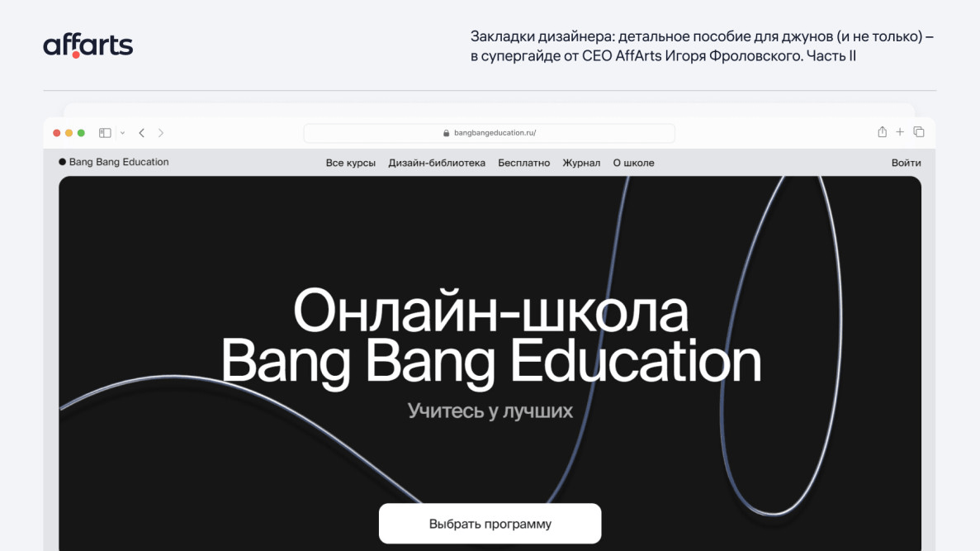Click the Учитесь у лучших subtitle

click(x=490, y=411)
